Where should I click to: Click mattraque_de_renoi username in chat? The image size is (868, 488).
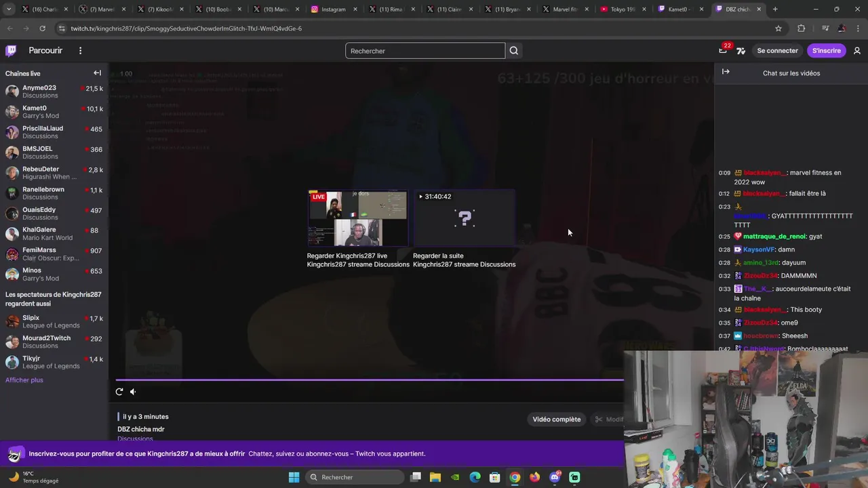774,237
